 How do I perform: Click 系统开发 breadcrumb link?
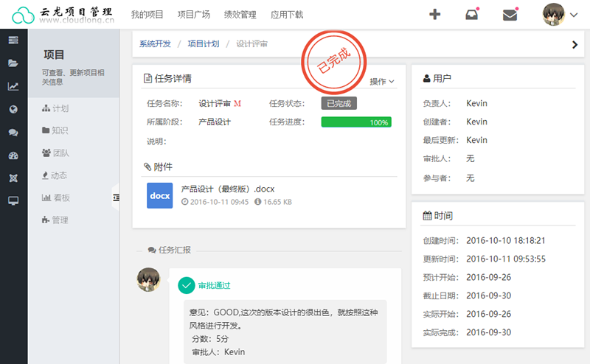coord(155,44)
